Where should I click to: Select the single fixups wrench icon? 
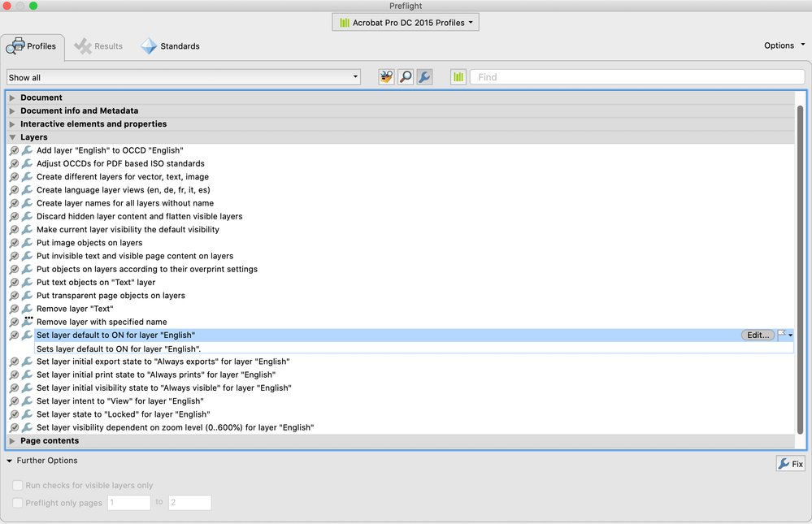pyautogui.click(x=424, y=77)
